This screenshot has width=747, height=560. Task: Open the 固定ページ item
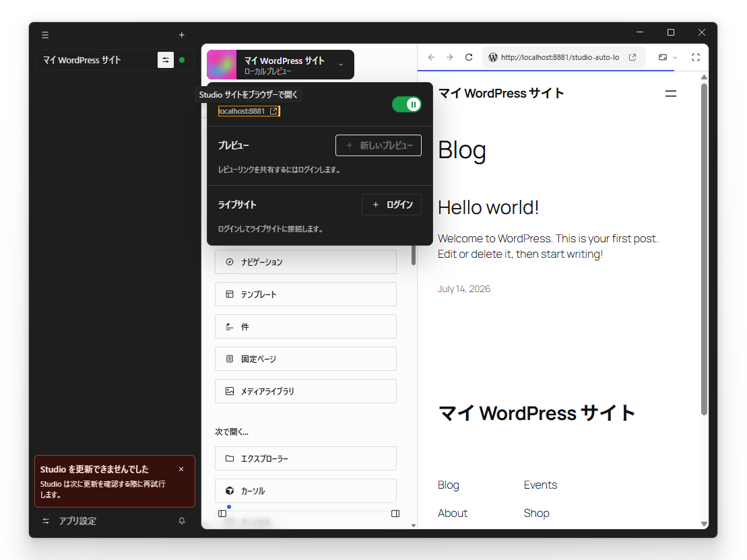[x=305, y=359]
